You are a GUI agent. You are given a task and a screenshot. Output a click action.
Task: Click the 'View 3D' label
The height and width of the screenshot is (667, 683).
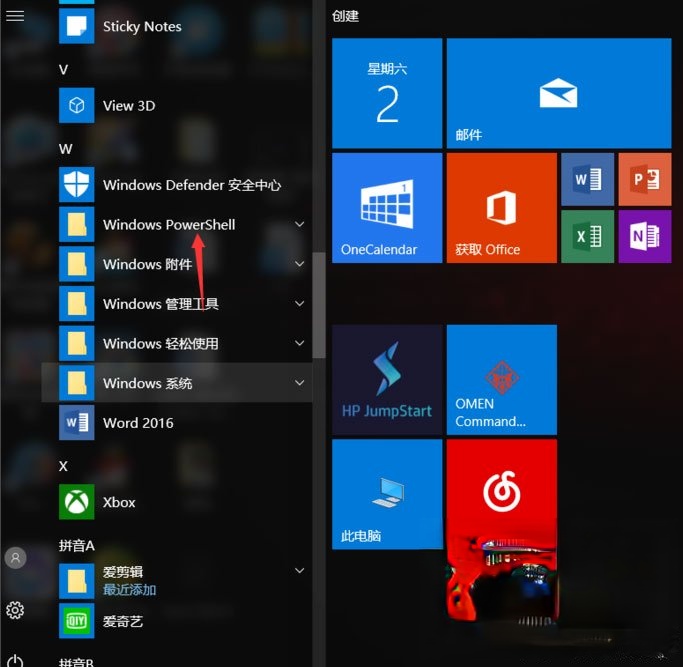129,106
